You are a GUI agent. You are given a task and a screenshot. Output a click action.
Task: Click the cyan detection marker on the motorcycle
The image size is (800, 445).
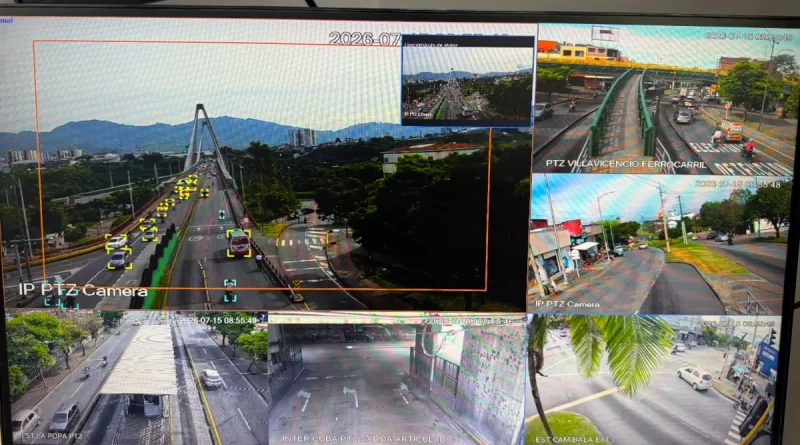[x=230, y=290]
